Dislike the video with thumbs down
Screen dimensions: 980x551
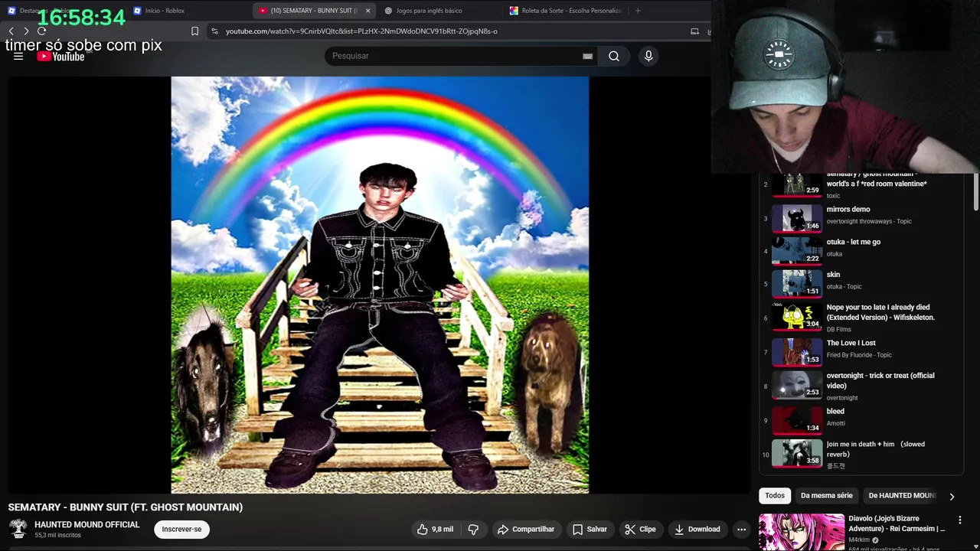[x=473, y=529]
